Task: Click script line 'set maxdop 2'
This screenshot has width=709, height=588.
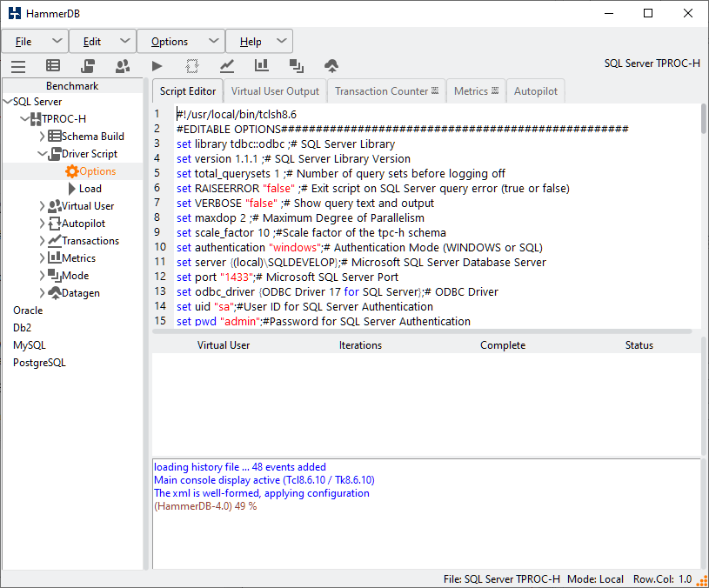Action: coord(211,218)
